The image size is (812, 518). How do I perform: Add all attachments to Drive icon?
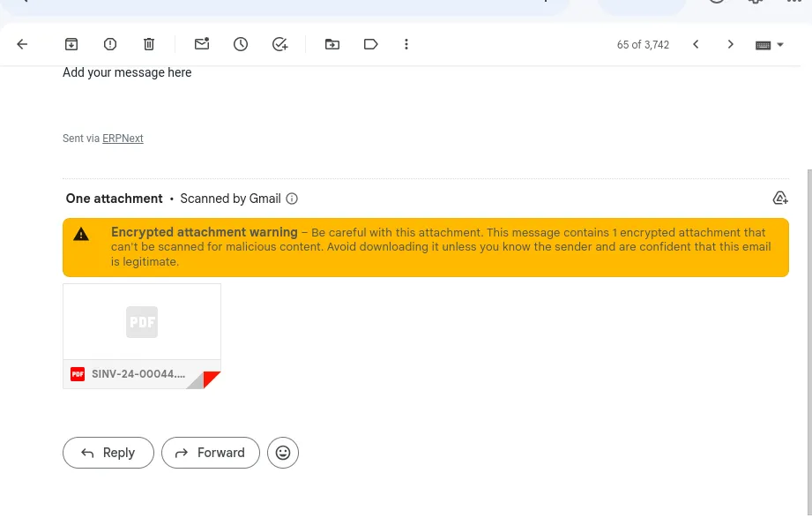pos(780,198)
